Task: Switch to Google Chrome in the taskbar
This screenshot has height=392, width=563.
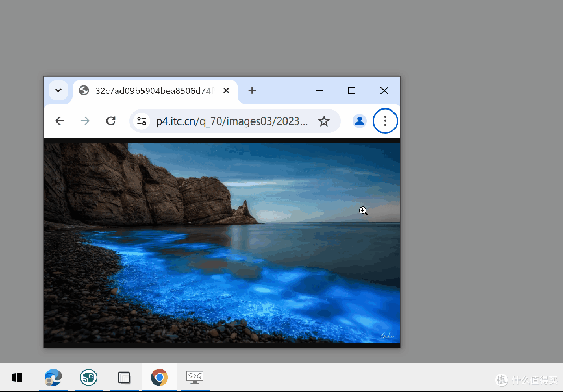Action: [x=160, y=377]
